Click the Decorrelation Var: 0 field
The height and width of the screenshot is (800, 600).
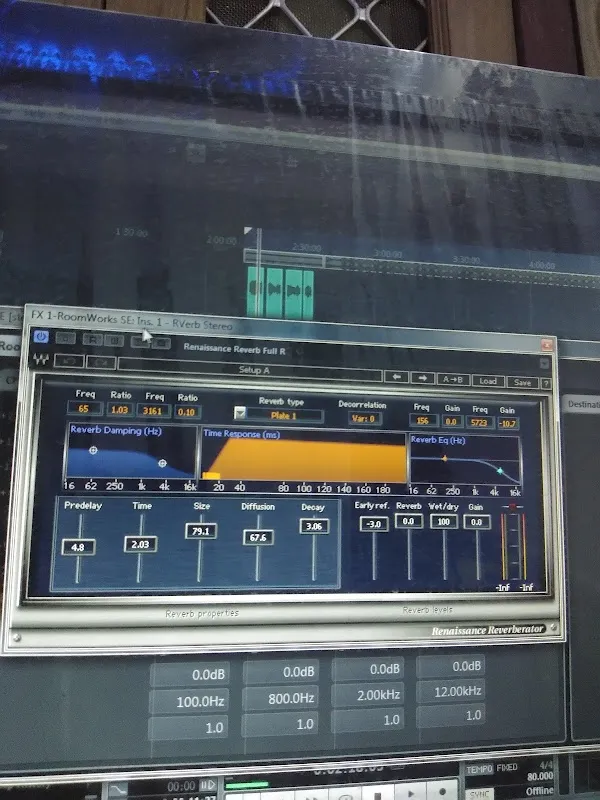coord(363,419)
